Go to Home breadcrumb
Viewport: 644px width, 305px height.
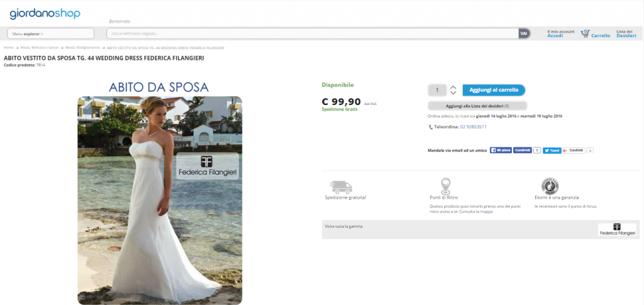click(x=9, y=48)
